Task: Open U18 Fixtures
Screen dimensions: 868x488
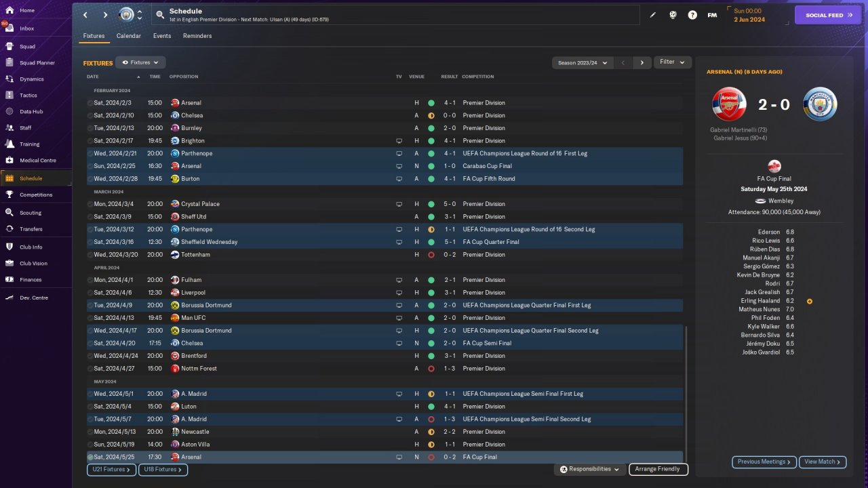Action: (x=163, y=470)
